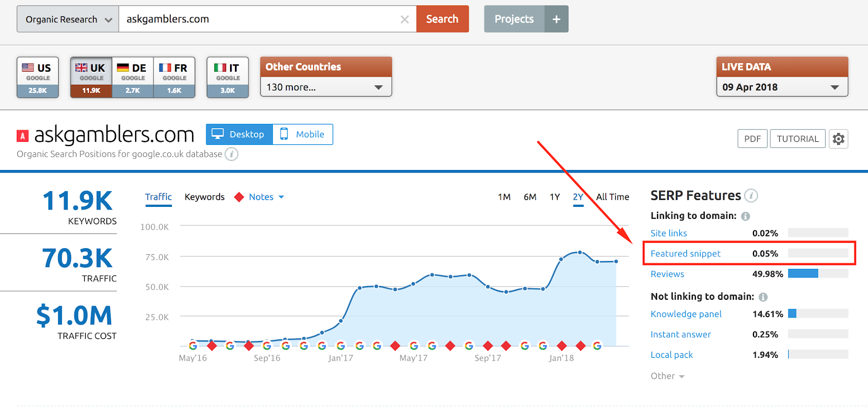
Task: Open Local pack SERP feature
Action: click(x=672, y=355)
